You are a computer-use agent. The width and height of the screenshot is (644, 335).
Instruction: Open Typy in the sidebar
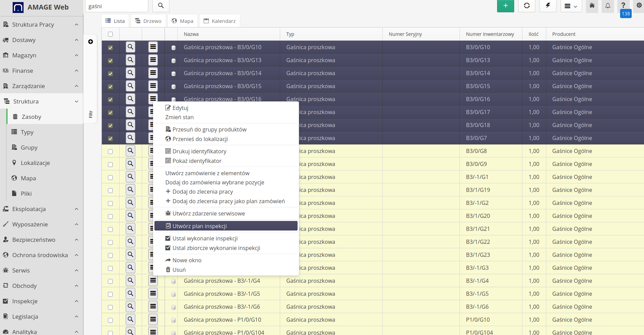tap(45, 132)
